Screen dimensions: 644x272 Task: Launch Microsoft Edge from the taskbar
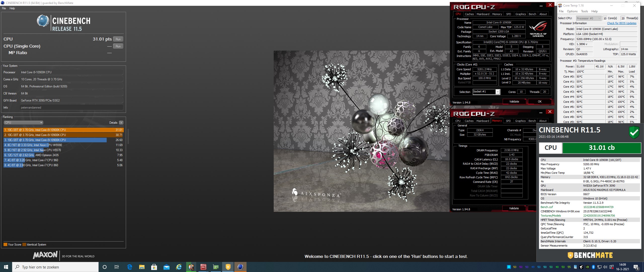click(130, 267)
